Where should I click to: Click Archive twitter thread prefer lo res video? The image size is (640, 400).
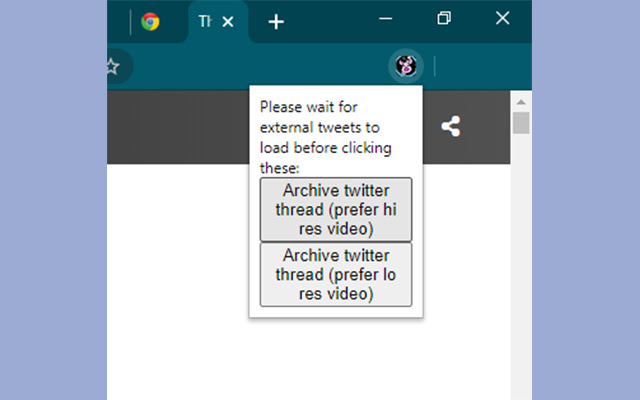point(336,275)
